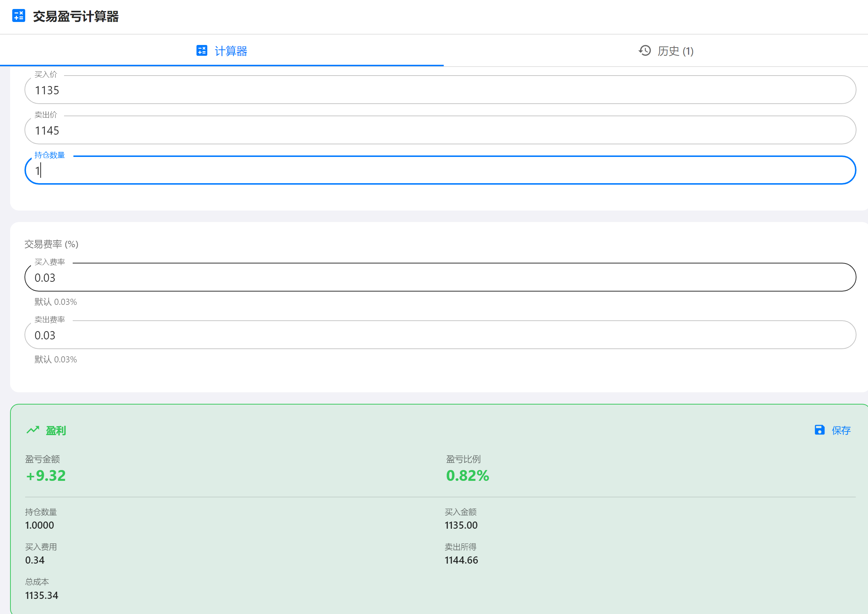Click the calculator tab icon
The width and height of the screenshot is (868, 614).
tap(202, 50)
